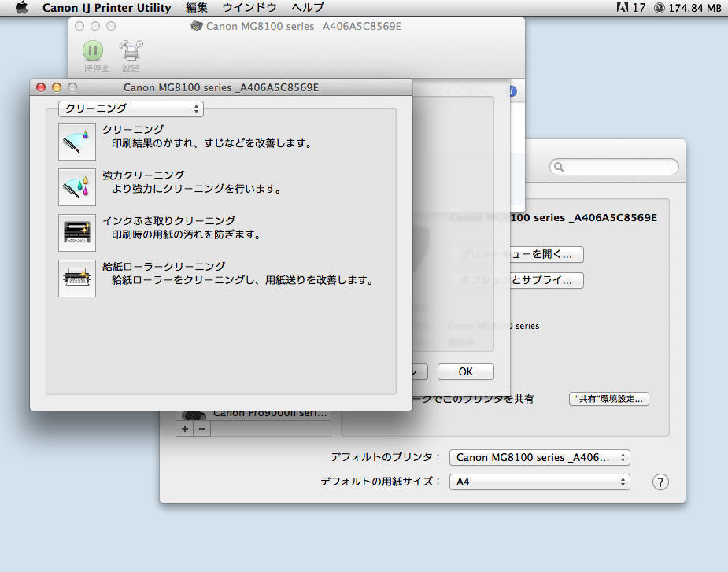728x572 pixels.
Task: Open the クリーニング utility dropdown
Action: click(131, 109)
